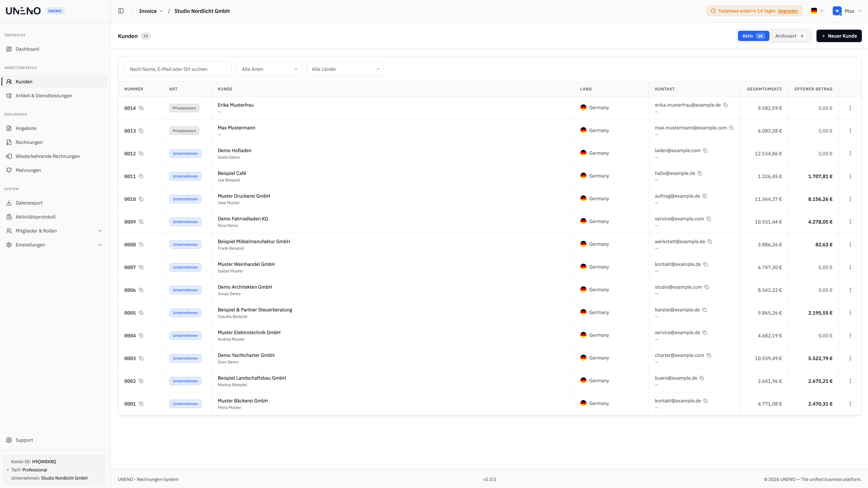Screen dimensions: 868x488
Task: Open the Invoice module dropdown
Action: tap(151, 11)
